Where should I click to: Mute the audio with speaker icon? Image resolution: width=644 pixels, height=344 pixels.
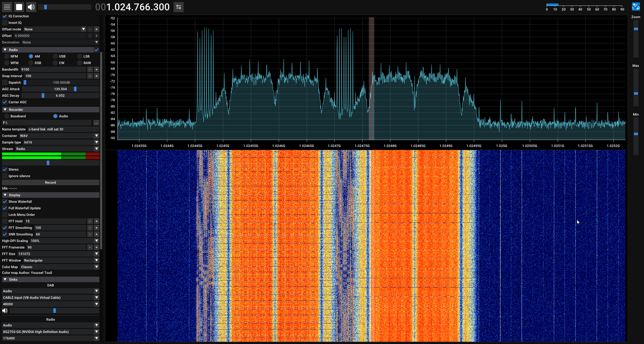point(31,7)
